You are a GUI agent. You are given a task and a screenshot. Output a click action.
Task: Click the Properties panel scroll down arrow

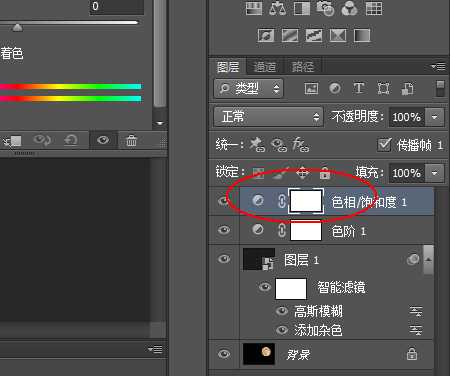160,123
